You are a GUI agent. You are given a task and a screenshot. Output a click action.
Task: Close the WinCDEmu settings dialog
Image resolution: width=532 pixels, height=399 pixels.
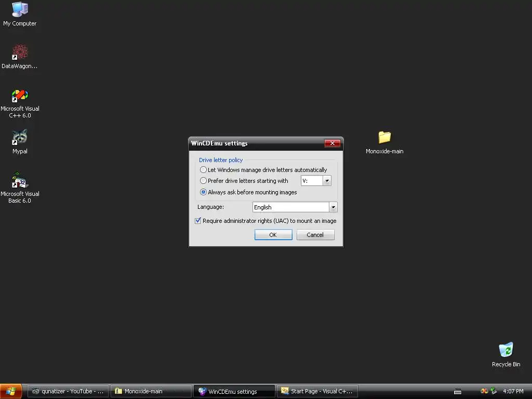tap(332, 143)
